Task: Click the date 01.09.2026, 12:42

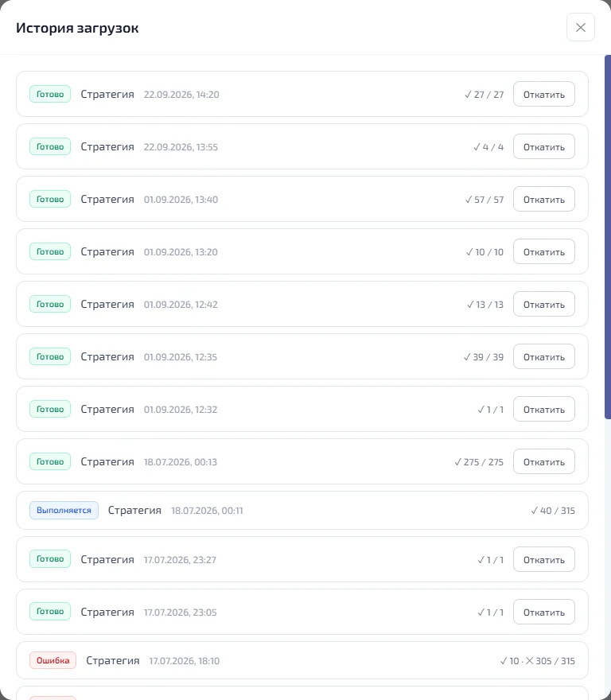Action: [x=181, y=305]
